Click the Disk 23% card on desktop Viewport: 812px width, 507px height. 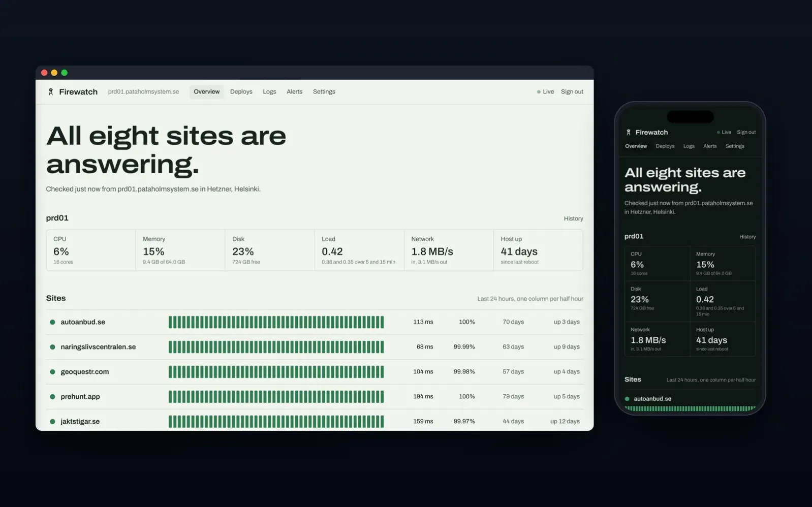(270, 250)
